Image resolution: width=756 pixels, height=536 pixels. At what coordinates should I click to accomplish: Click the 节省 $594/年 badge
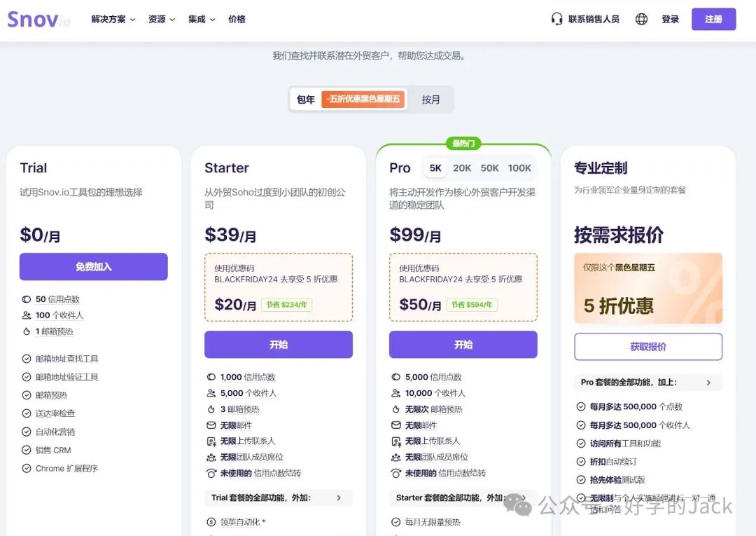tap(472, 304)
